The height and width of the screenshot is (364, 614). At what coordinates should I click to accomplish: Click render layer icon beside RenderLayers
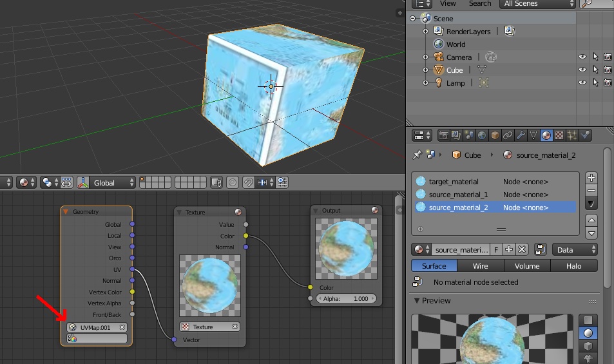tap(509, 31)
